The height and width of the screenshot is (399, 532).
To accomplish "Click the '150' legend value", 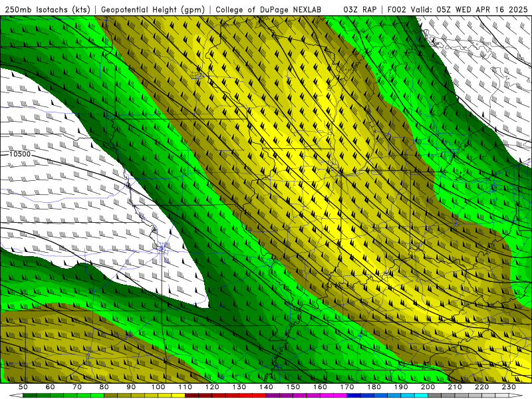I will [293, 387].
